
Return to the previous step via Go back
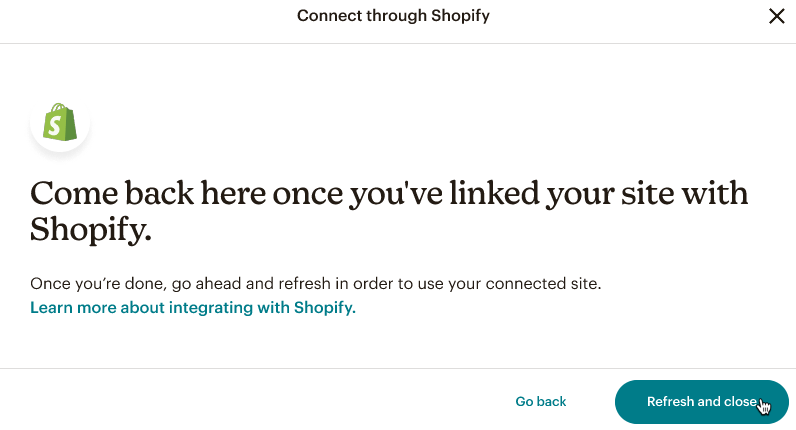click(541, 401)
